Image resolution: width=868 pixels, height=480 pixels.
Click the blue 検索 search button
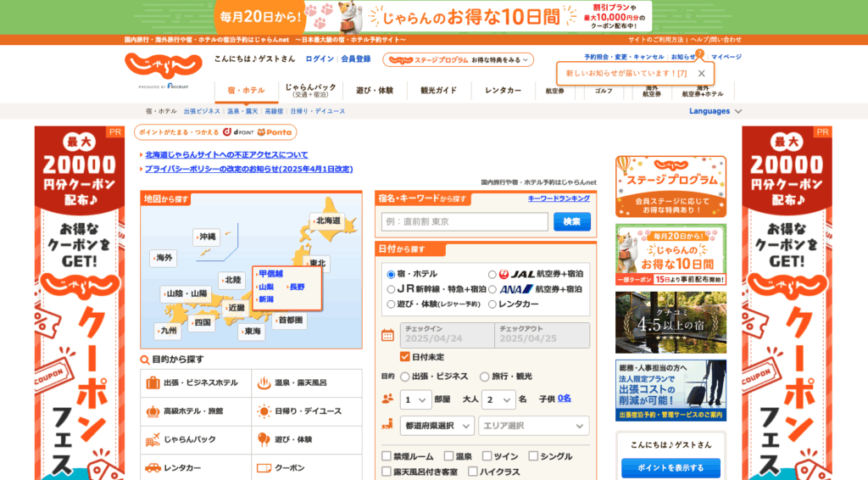coord(572,221)
